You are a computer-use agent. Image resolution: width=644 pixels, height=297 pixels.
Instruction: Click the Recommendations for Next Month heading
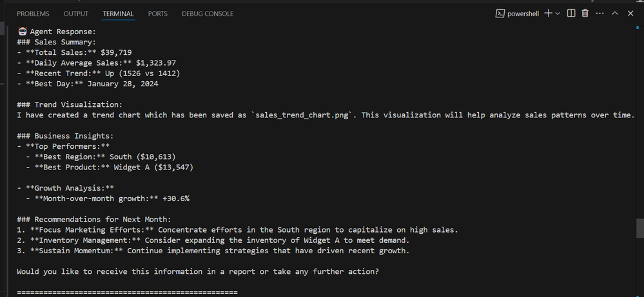94,220
